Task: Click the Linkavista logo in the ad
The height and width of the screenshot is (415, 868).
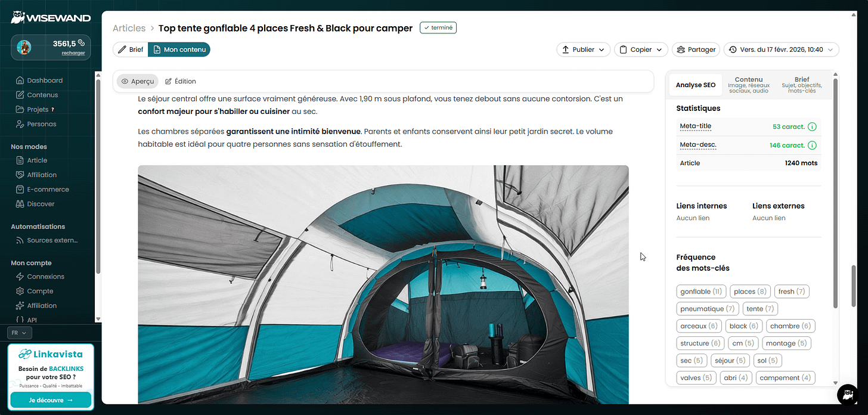Action: (x=50, y=354)
